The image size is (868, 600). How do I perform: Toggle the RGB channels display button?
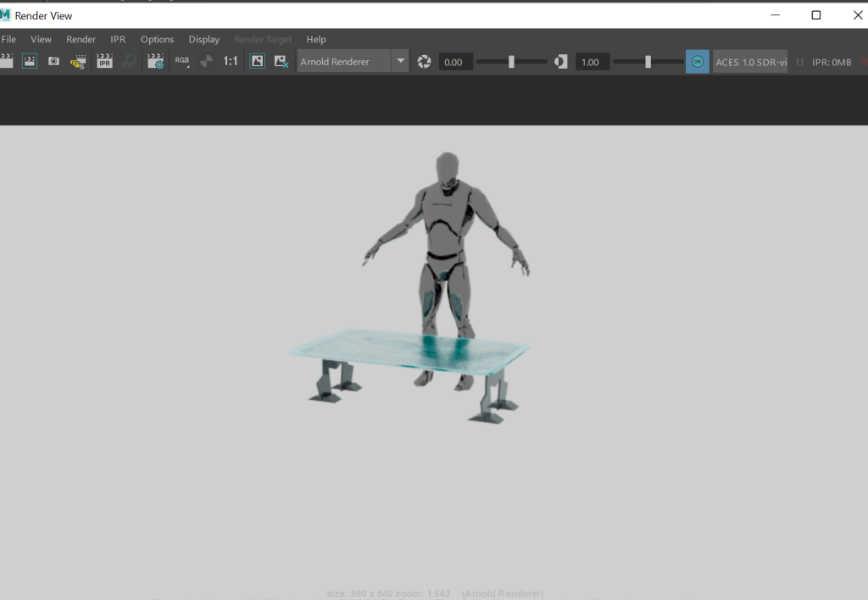pyautogui.click(x=182, y=61)
